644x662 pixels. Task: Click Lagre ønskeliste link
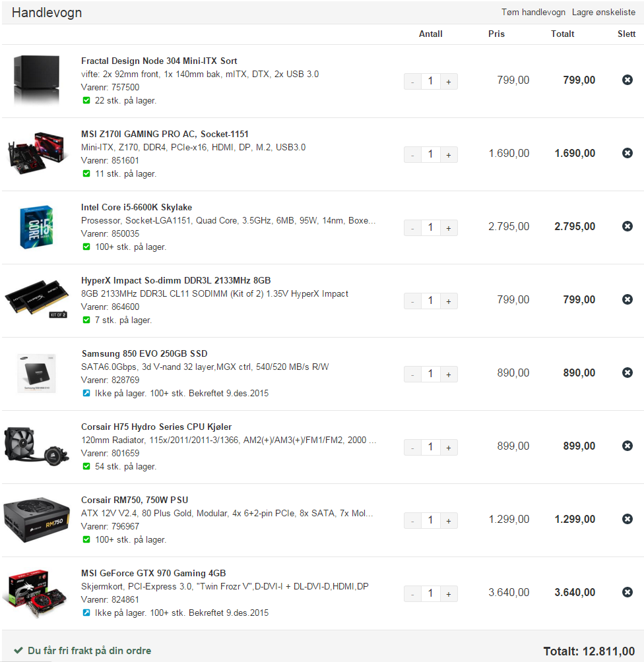pyautogui.click(x=604, y=13)
